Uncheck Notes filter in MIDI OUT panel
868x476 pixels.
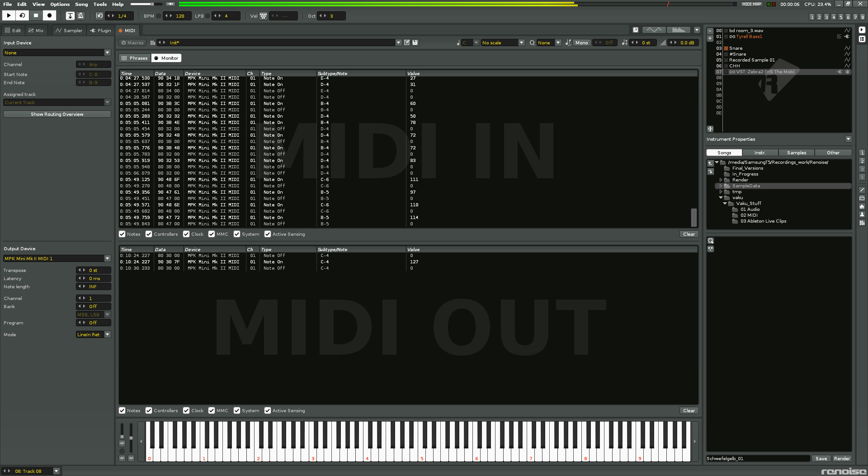pos(122,410)
